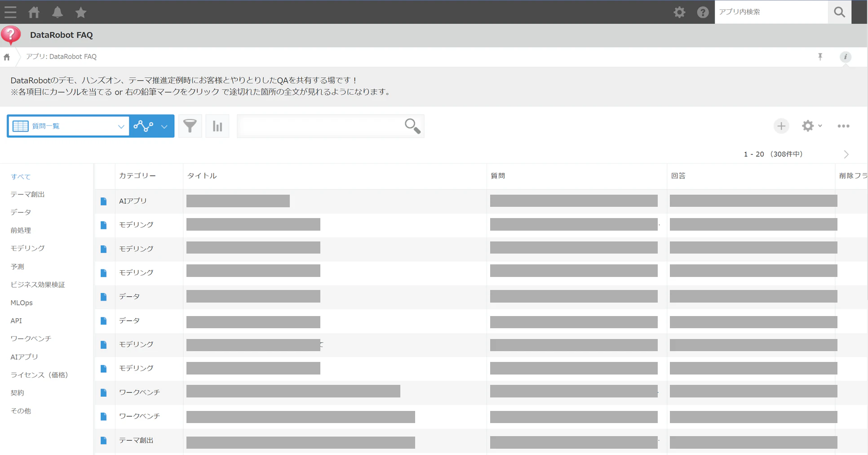The image size is (868, 455).
Task: Click the アプリ: DataRobot FAQ breadcrumb
Action: [61, 57]
